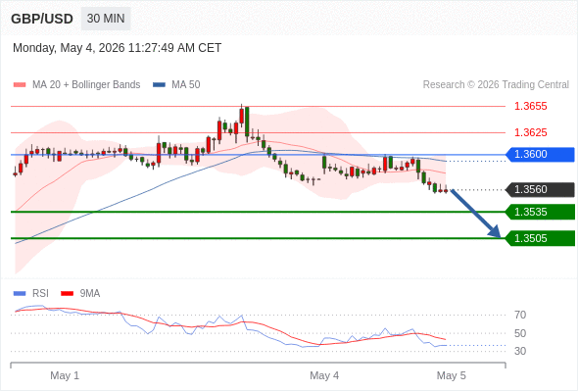Click the blue MA 50 legend swatch
The height and width of the screenshot is (392, 578).
(159, 85)
